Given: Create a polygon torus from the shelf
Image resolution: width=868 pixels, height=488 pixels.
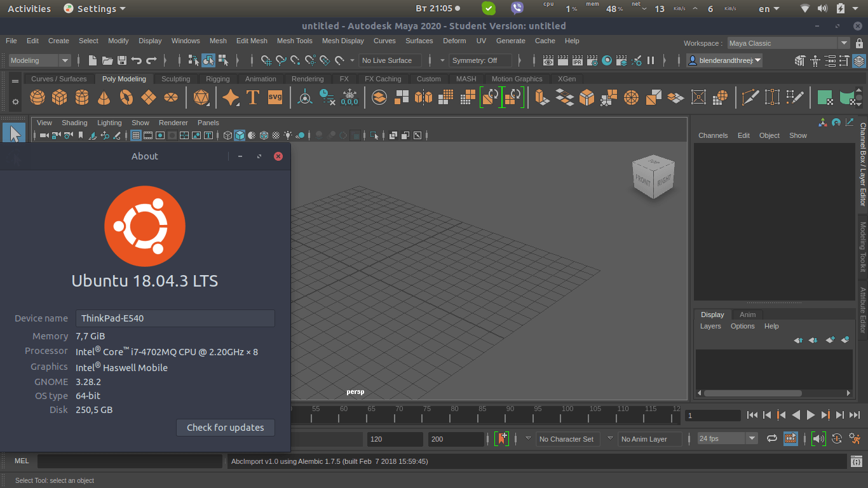Looking at the screenshot, I should pyautogui.click(x=126, y=97).
